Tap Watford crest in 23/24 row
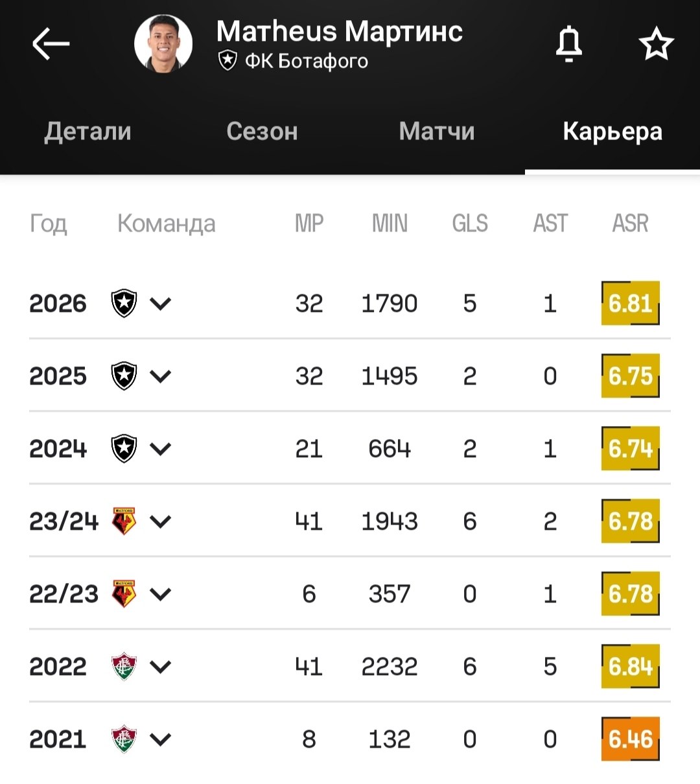This screenshot has height=784, width=700. pyautogui.click(x=124, y=521)
